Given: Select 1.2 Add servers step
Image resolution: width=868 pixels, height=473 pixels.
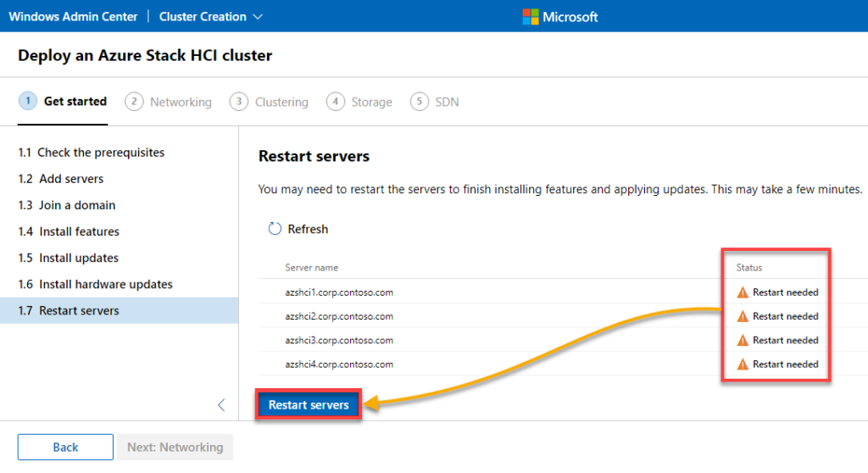Looking at the screenshot, I should click(x=61, y=179).
